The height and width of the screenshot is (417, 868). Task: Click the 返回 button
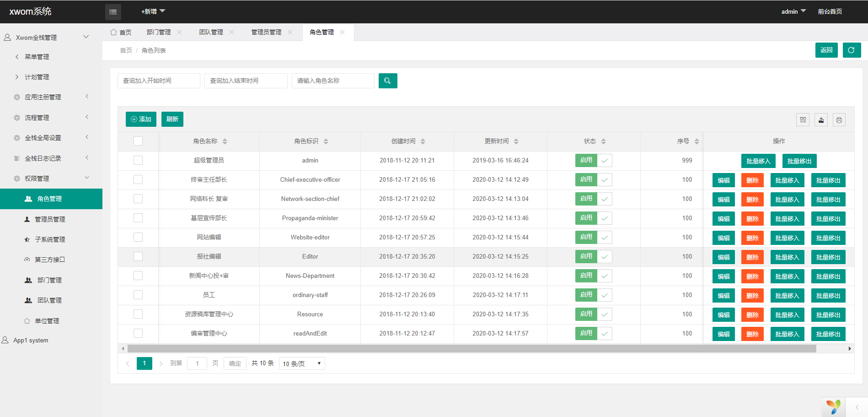pyautogui.click(x=826, y=50)
